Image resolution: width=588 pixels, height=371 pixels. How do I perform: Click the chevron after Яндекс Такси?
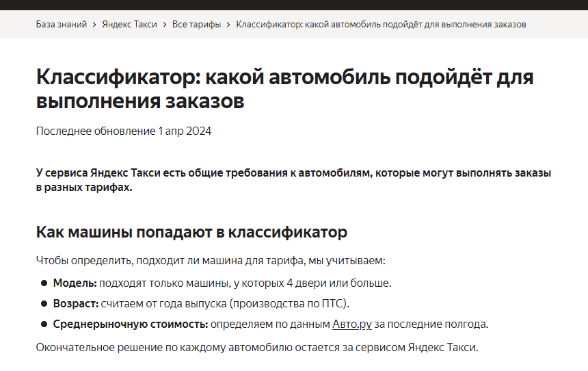click(165, 25)
